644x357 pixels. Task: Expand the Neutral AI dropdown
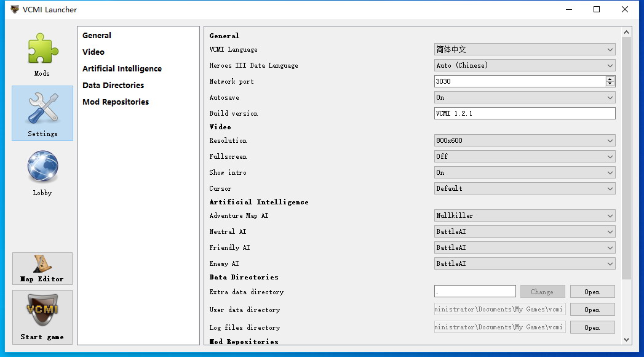pos(525,231)
